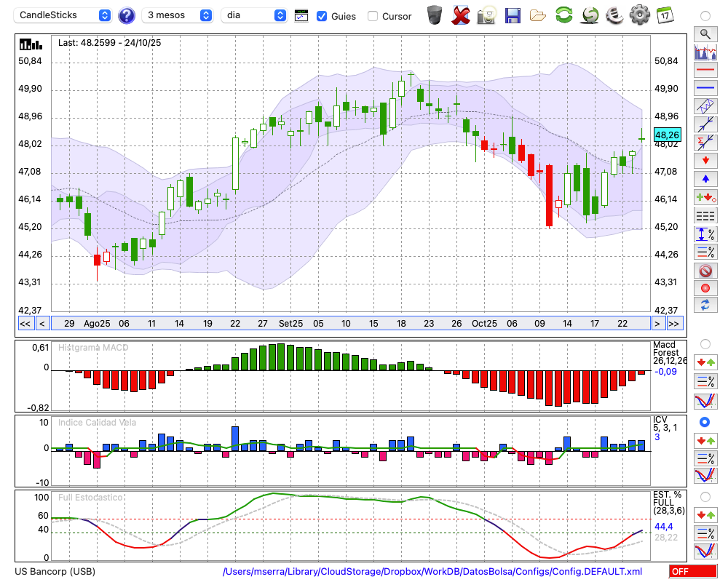The image size is (728, 582).
Task: Save using the blue floppy disk icon
Action: point(513,16)
